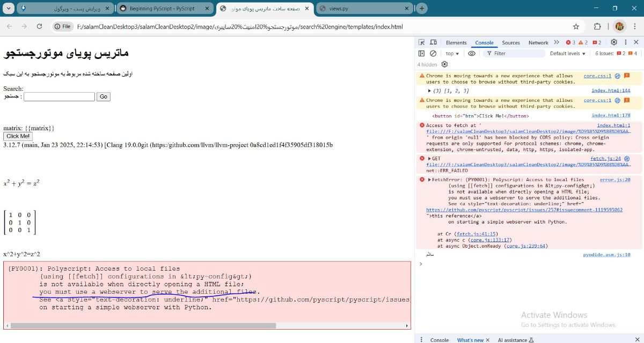Viewport: 644px width, 343px height.
Task: Show the console sidebar panel icon
Action: pos(421,54)
